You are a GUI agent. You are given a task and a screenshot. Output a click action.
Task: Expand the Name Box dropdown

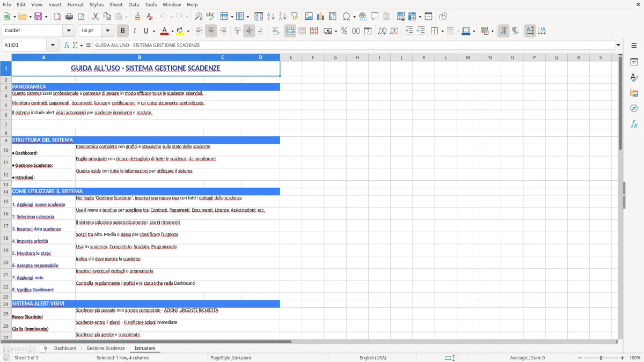[x=52, y=45]
